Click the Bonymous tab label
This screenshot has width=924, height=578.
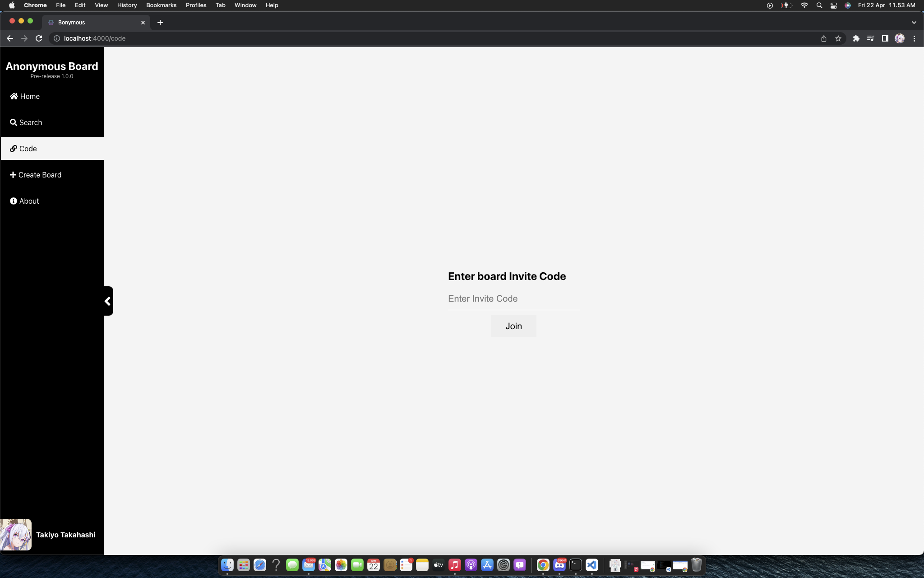(x=71, y=22)
